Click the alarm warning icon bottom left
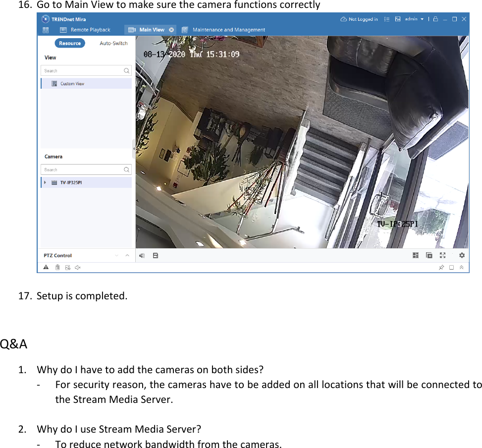 pyautogui.click(x=46, y=267)
